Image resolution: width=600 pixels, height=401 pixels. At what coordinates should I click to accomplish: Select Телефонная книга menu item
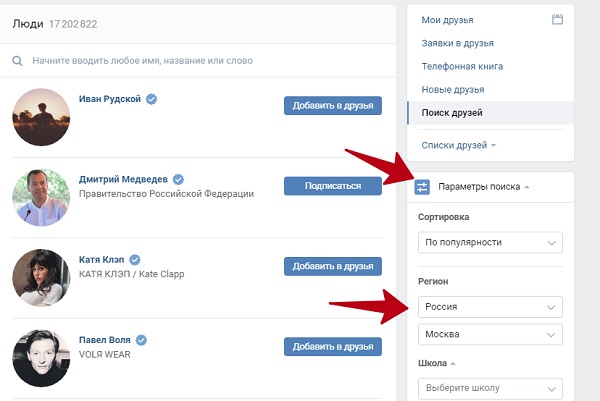click(462, 67)
